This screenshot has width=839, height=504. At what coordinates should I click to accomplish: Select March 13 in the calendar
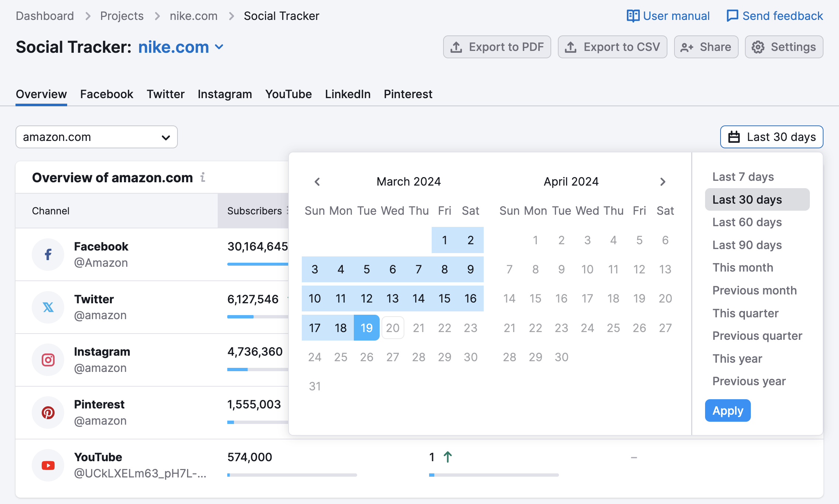(x=393, y=298)
